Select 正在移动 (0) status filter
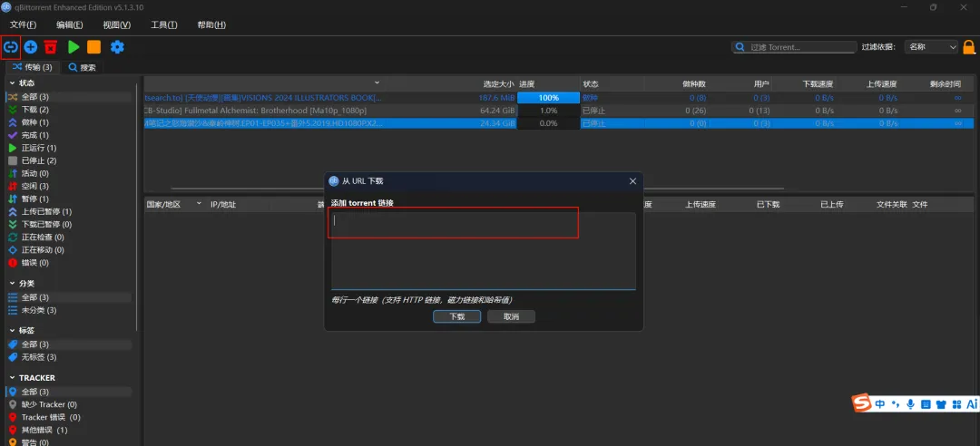The image size is (980, 446). coord(69,250)
